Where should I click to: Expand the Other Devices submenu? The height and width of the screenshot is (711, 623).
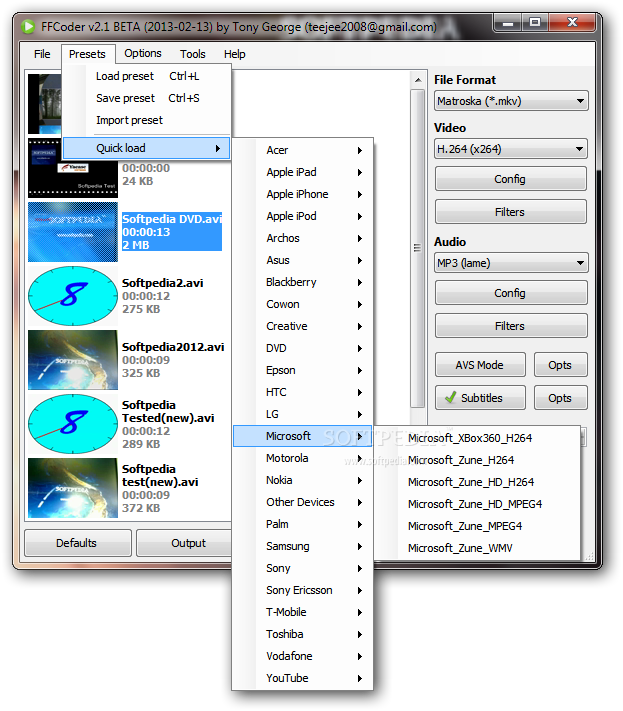(302, 502)
